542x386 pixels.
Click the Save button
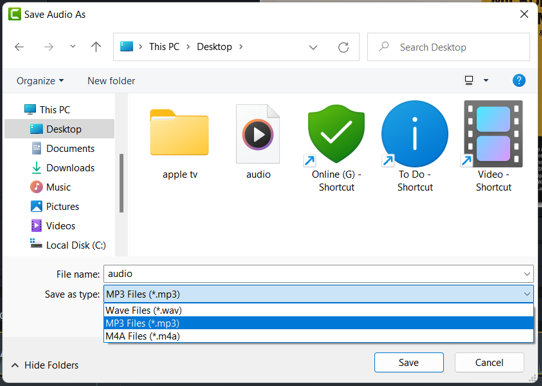click(409, 363)
